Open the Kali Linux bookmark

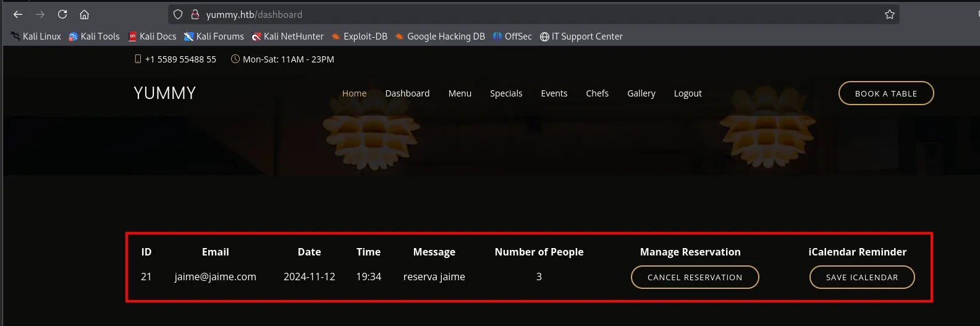36,36
